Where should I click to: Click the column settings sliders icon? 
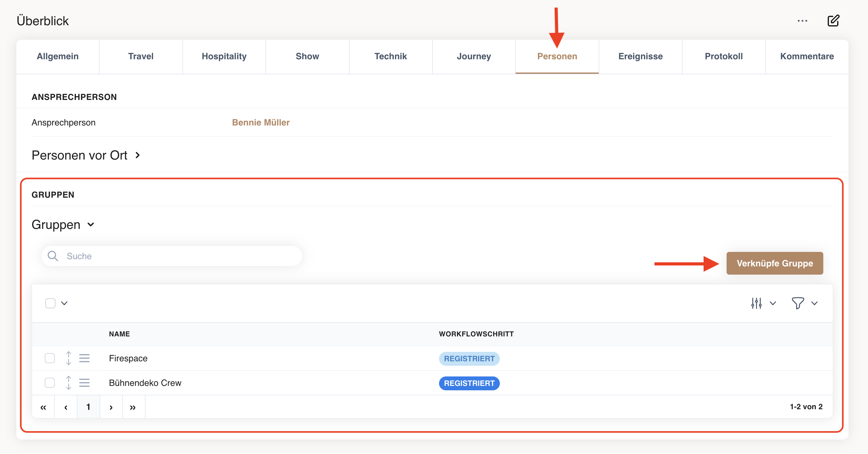click(x=756, y=303)
